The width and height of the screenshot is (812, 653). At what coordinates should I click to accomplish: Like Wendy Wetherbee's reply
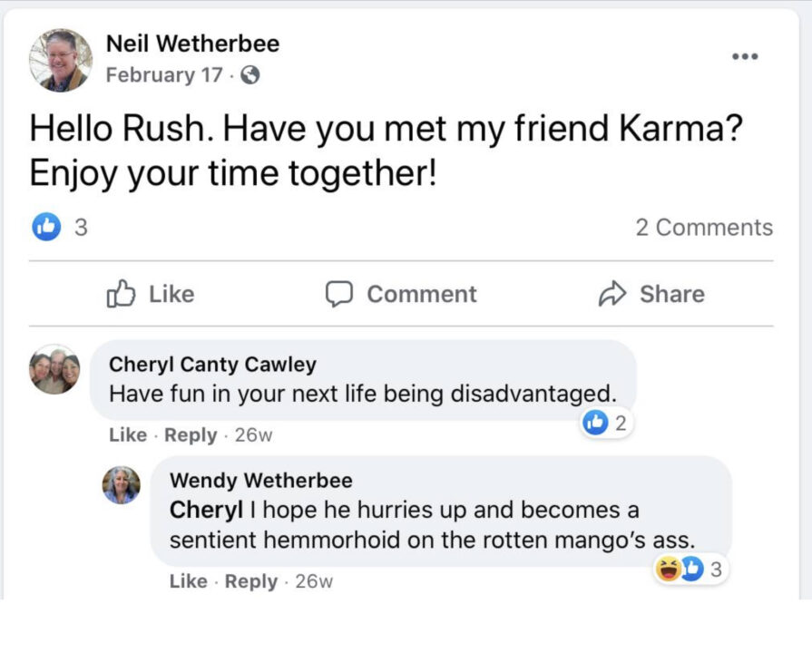[188, 581]
